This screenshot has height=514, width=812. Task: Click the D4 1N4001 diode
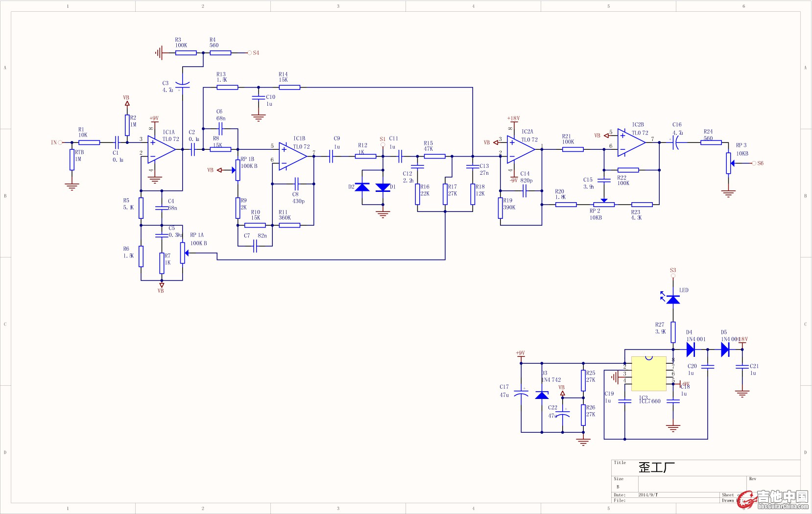click(691, 350)
